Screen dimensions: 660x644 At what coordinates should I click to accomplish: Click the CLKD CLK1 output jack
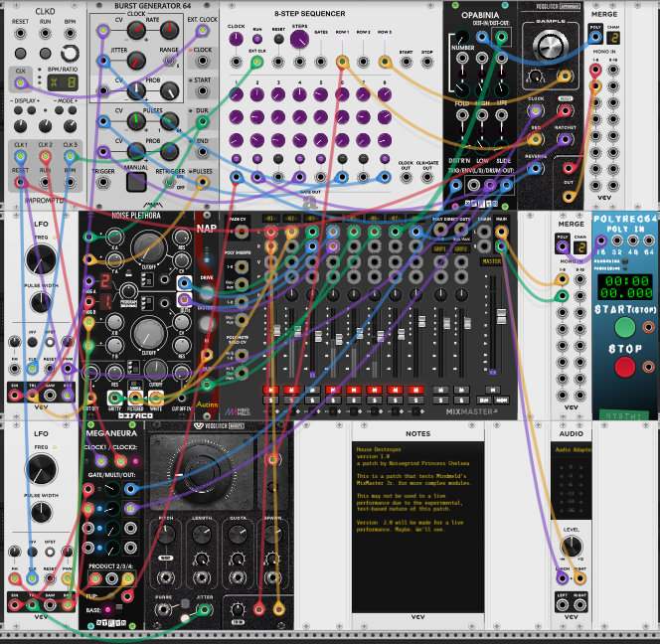pyautogui.click(x=20, y=157)
